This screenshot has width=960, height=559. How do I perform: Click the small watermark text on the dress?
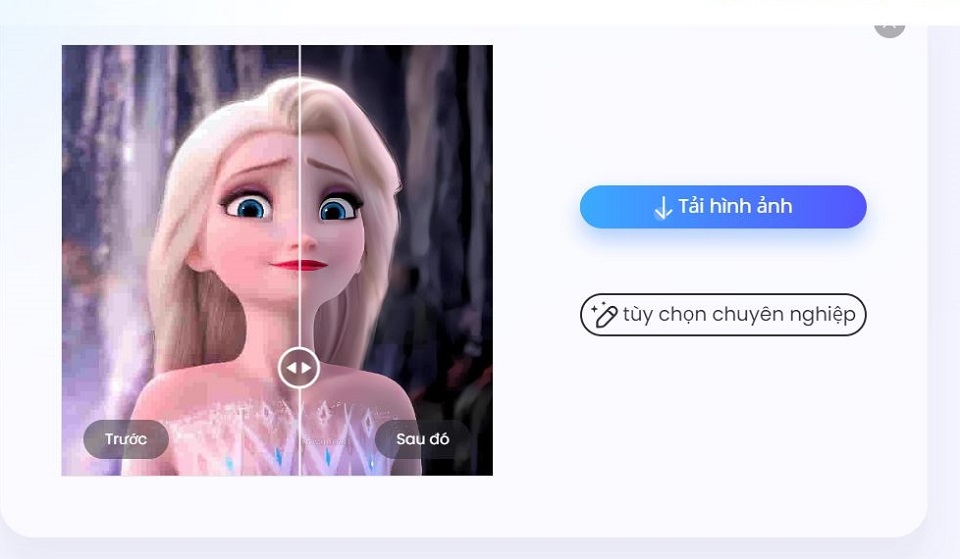328,441
